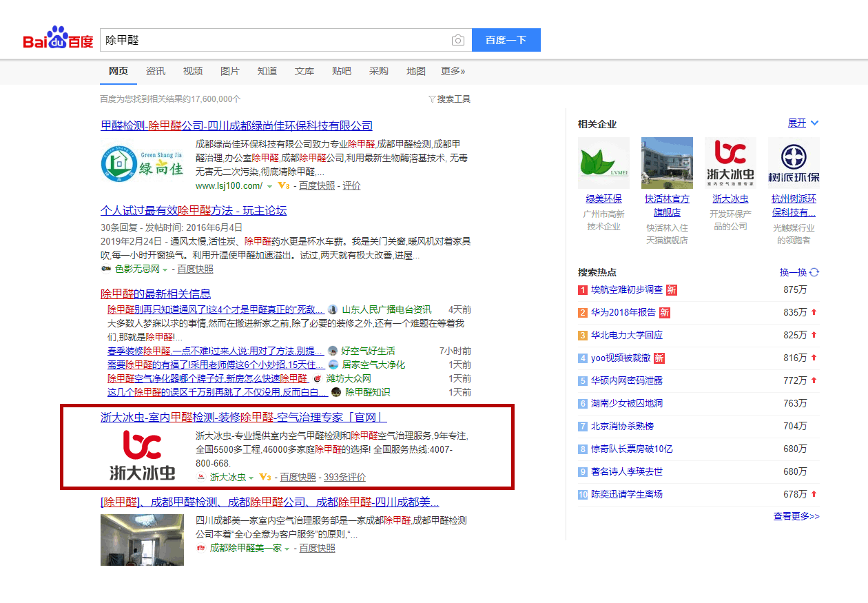Open the news link 除甲醛空气净化器哪个牌子好

(207, 378)
